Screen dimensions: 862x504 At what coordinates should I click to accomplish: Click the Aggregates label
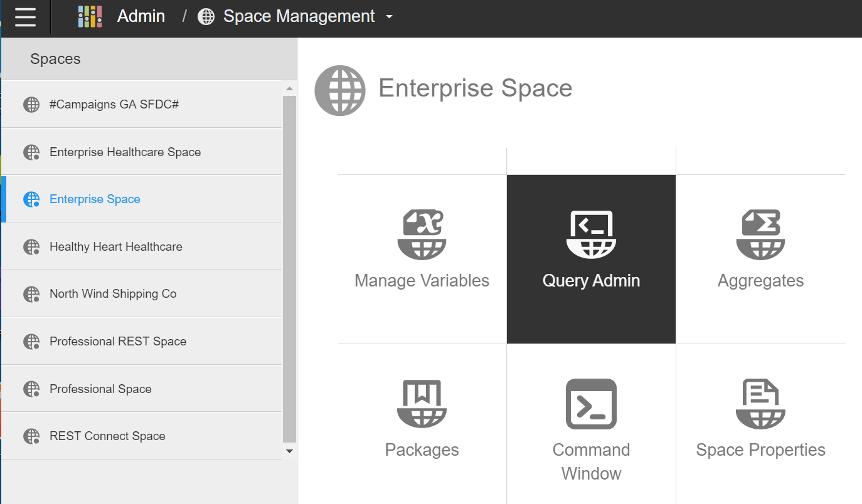pos(760,280)
